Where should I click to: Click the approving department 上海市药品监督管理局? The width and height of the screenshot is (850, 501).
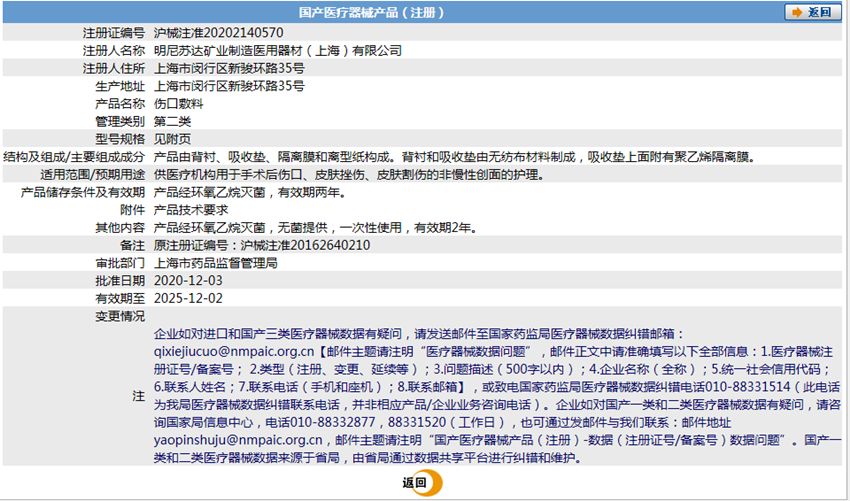[216, 263]
